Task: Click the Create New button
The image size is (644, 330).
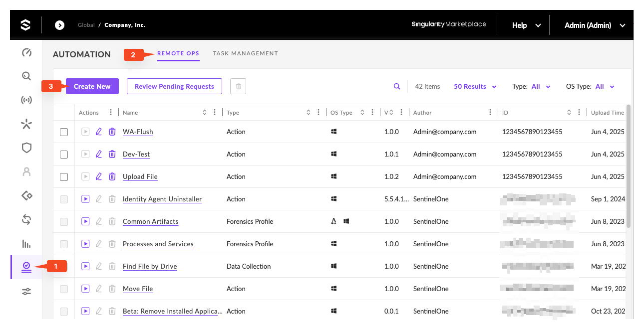Action: pos(92,86)
